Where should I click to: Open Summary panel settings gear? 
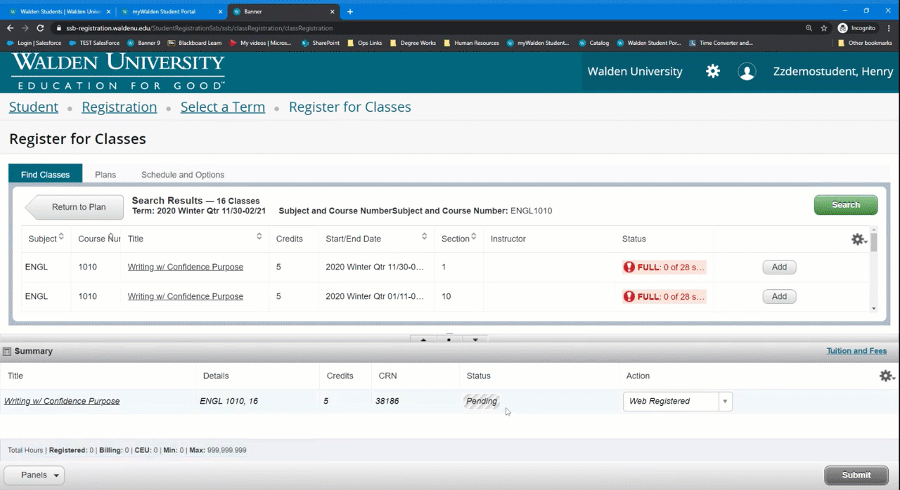tap(886, 376)
